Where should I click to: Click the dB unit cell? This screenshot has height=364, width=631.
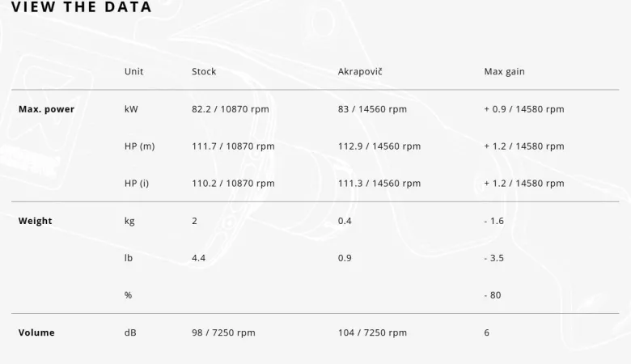click(130, 332)
